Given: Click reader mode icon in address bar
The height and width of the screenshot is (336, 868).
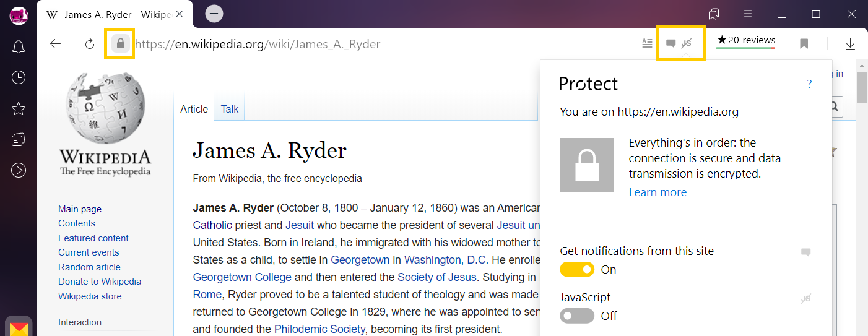Looking at the screenshot, I should point(647,43).
